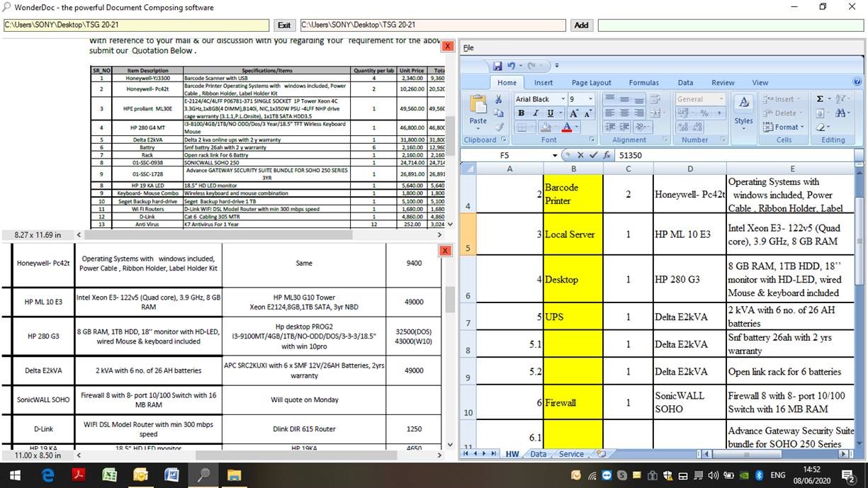Open the Font dialog launcher
868x488 pixels.
[593, 140]
